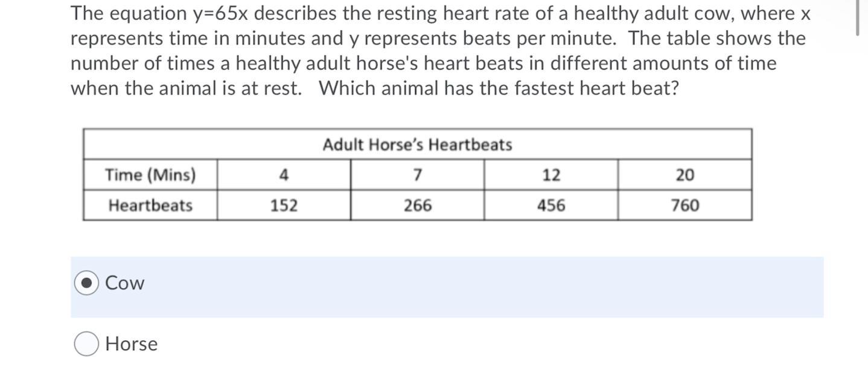Click the Horse answer label
The height and width of the screenshot is (375, 868).
[131, 344]
